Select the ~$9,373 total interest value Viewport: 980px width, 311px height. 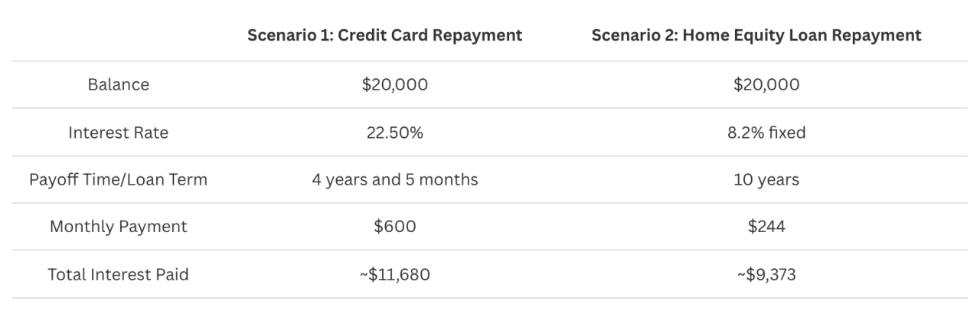point(766,274)
